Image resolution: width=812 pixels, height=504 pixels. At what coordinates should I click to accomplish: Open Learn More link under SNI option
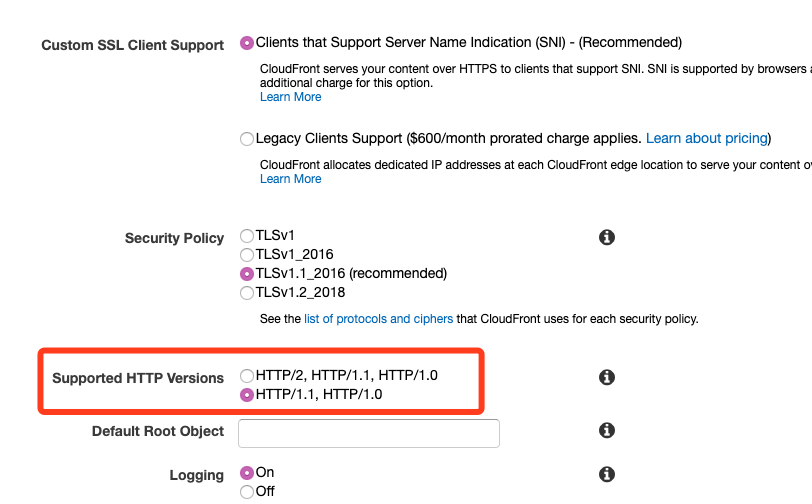291,97
